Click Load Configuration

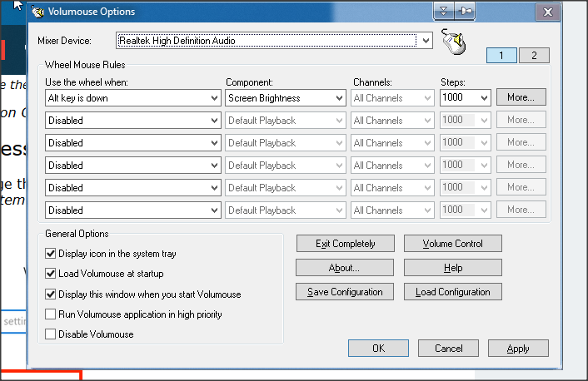tap(452, 291)
